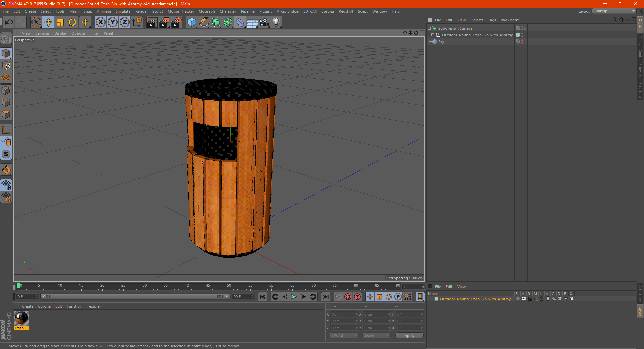The height and width of the screenshot is (349, 644).
Task: Switch to Polygons mode
Action: tap(6, 114)
